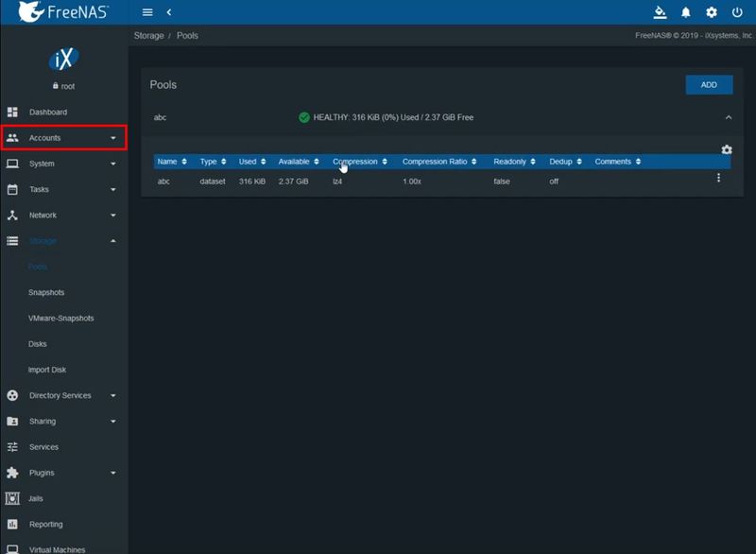Click the green HEALTHY status indicator
The width and height of the screenshot is (756, 554).
click(303, 117)
